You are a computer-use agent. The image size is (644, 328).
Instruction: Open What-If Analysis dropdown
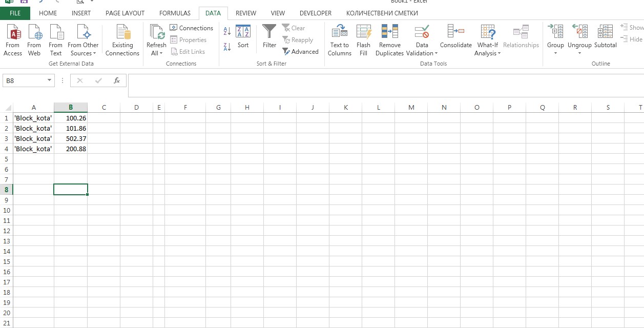(488, 40)
